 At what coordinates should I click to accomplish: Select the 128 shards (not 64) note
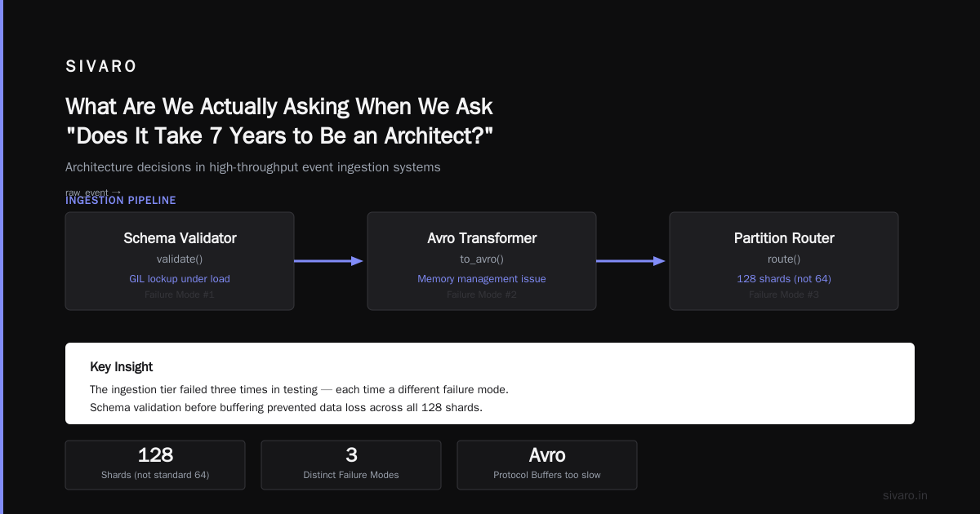click(784, 279)
